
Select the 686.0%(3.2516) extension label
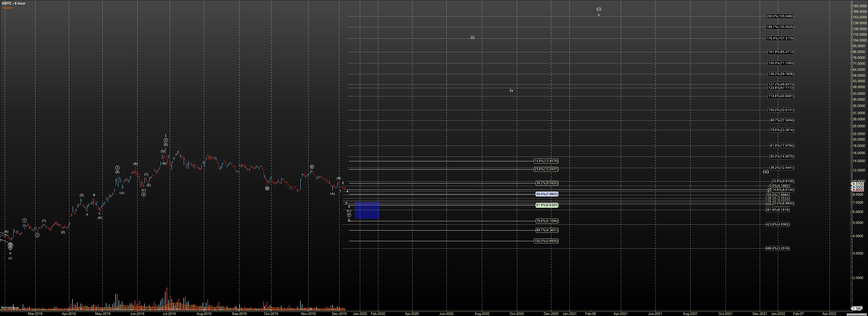[777, 248]
